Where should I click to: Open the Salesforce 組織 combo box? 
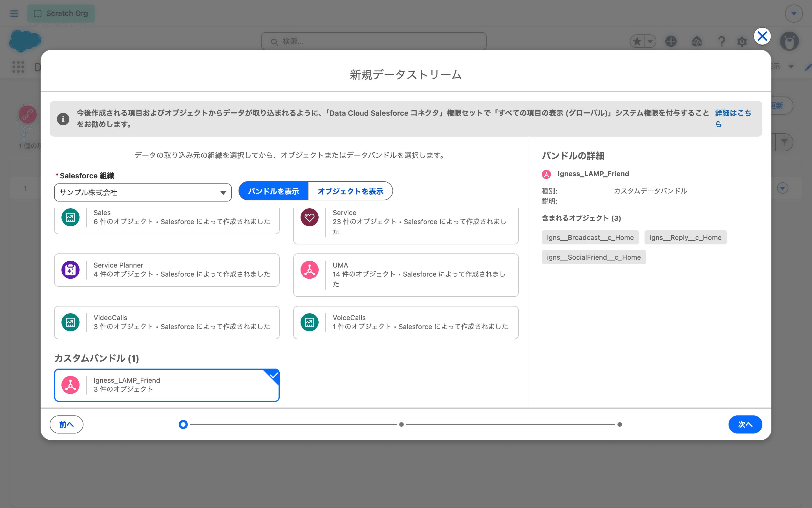point(143,192)
